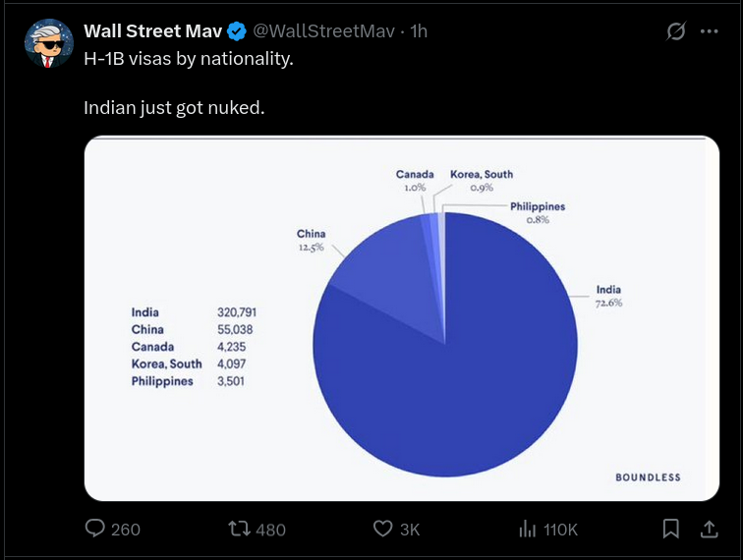Repost this post via the retweet icon
The width and height of the screenshot is (743, 560).
tap(238, 529)
